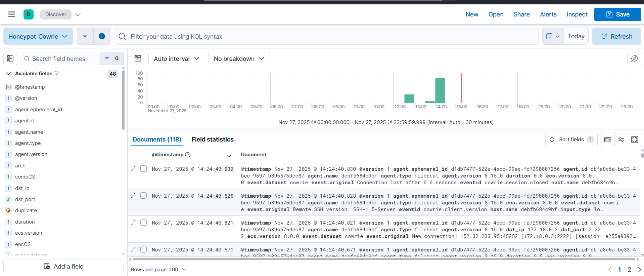Click the Add a field button

(x=64, y=266)
